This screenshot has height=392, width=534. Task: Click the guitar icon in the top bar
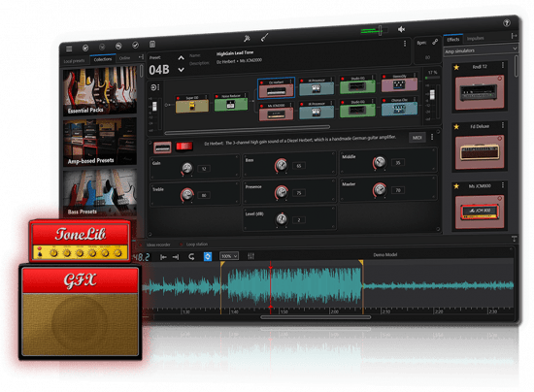pos(264,37)
